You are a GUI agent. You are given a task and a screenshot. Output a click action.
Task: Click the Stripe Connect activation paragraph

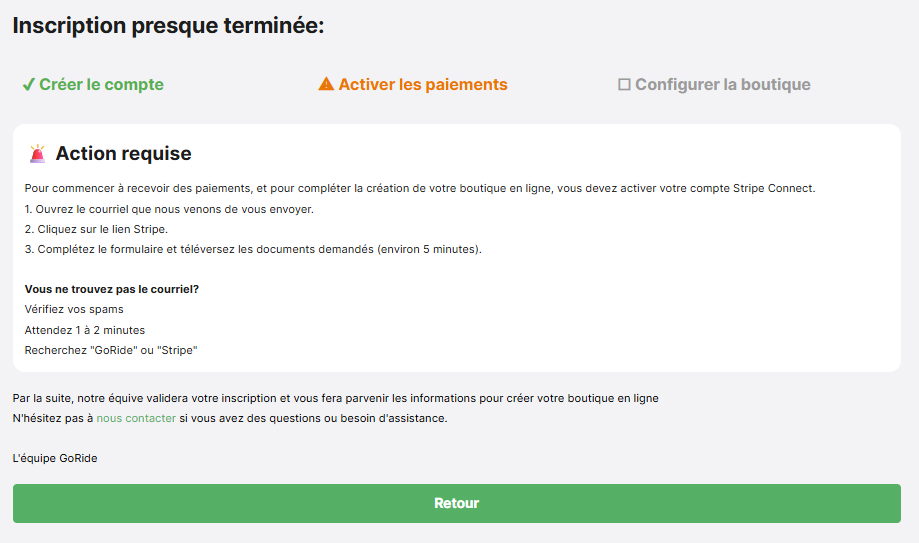420,188
